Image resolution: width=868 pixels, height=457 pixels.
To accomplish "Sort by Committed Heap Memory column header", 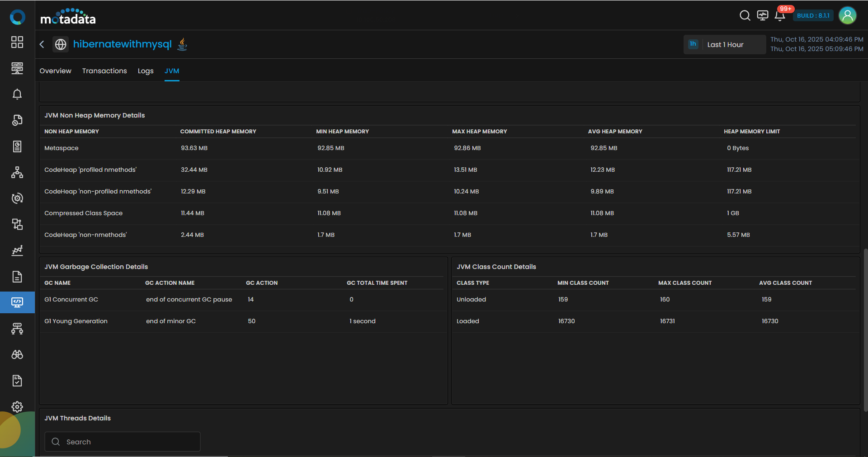I will coord(218,132).
